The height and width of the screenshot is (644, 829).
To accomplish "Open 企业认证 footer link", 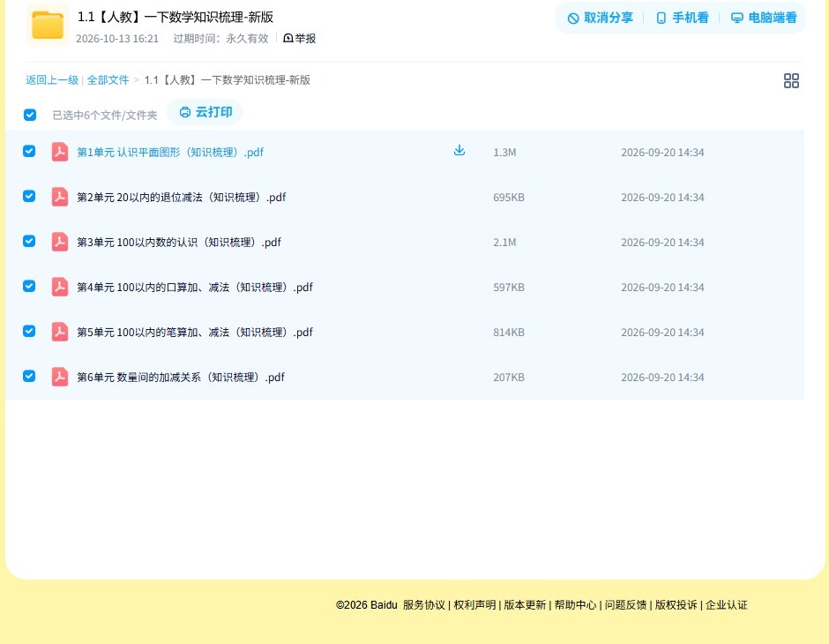I will click(x=727, y=605).
